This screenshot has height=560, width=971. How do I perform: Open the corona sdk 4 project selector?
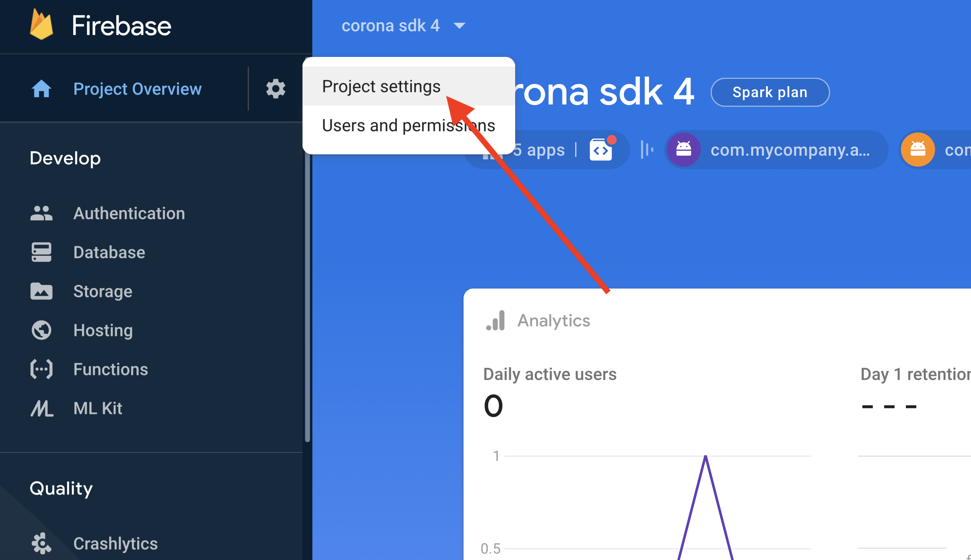[403, 26]
